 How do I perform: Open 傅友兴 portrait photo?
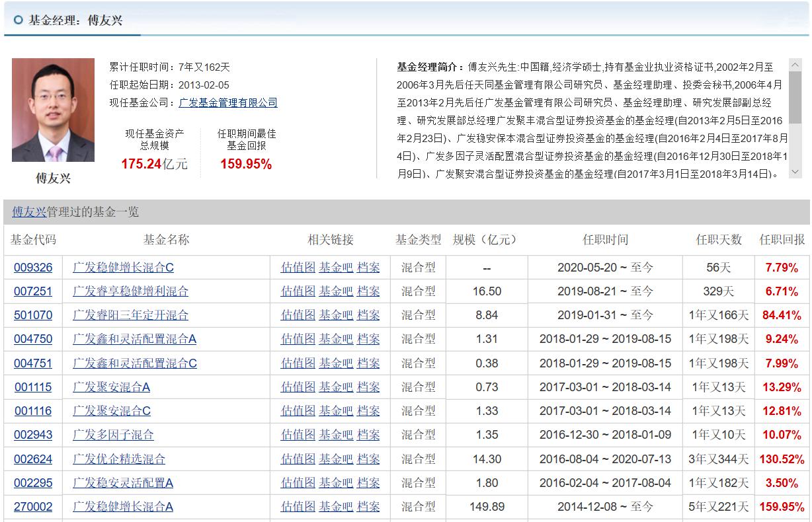53,110
